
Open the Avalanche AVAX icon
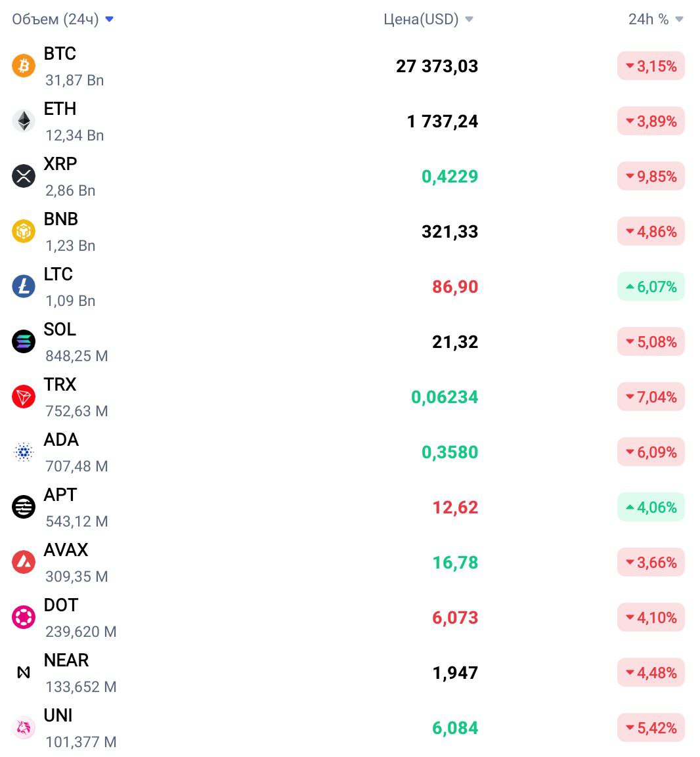(24, 562)
